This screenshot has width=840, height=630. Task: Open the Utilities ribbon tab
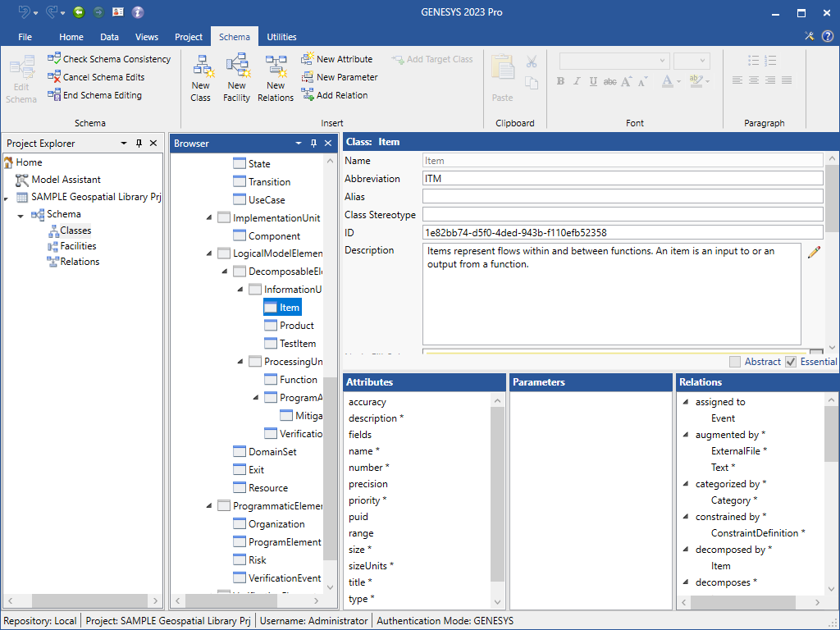(281, 37)
